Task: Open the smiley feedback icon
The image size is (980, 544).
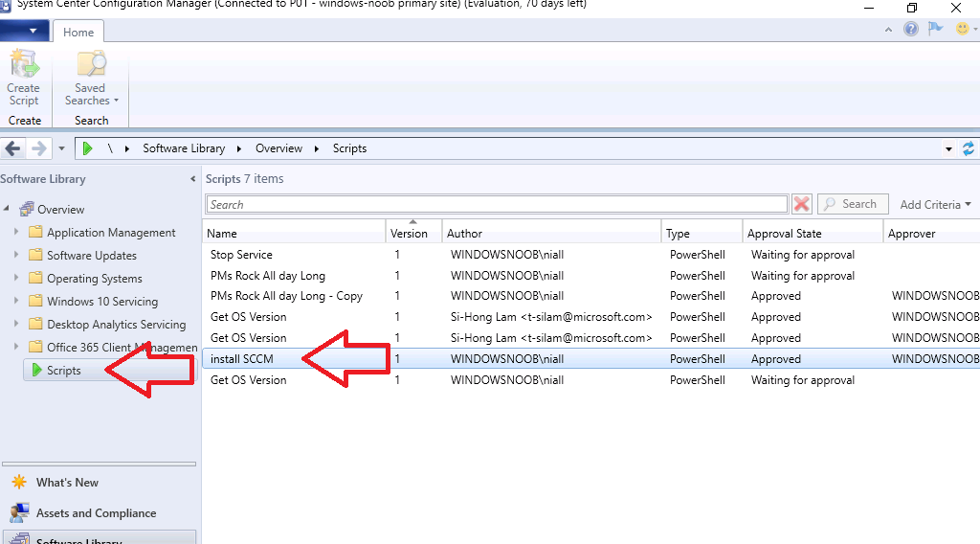Action: tap(963, 29)
